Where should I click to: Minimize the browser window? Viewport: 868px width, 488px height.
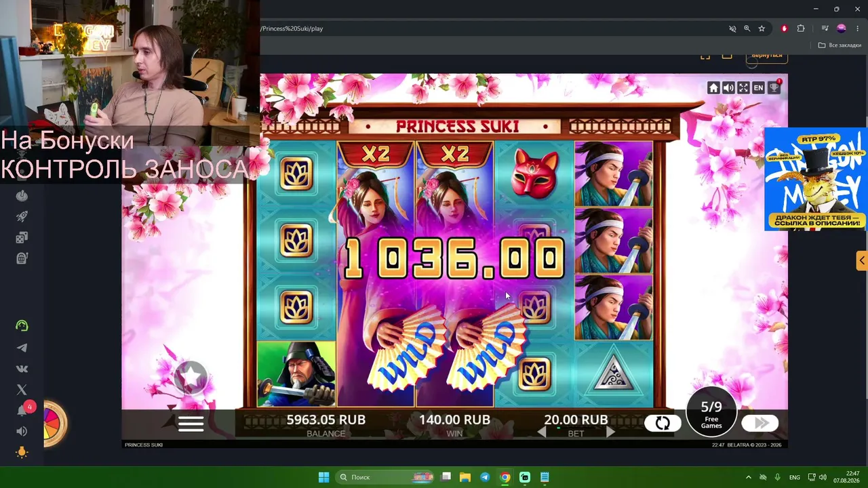[816, 9]
